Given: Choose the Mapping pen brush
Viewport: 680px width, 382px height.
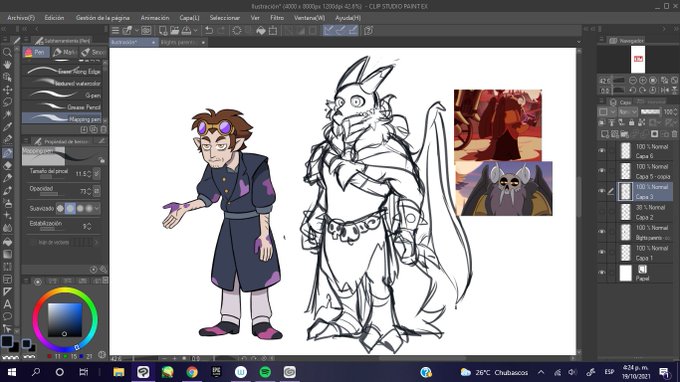Looking at the screenshot, I should tap(62, 118).
